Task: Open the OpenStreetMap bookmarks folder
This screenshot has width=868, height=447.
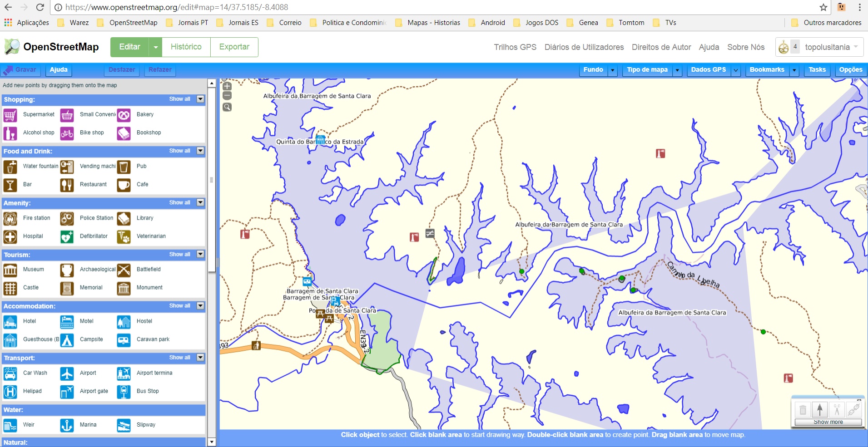Action: click(x=127, y=23)
